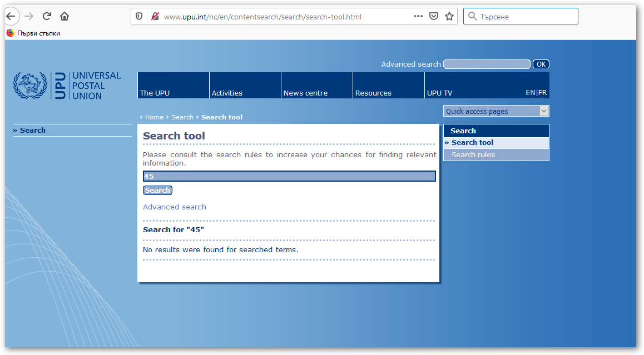Open Search rules in right sidebar
Screen dimensions: 644x355
click(473, 155)
